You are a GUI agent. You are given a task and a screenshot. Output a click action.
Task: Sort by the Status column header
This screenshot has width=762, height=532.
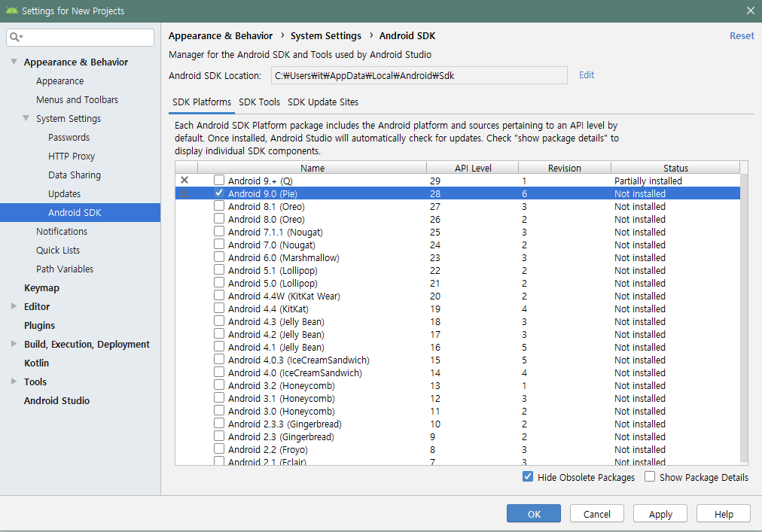click(x=675, y=168)
